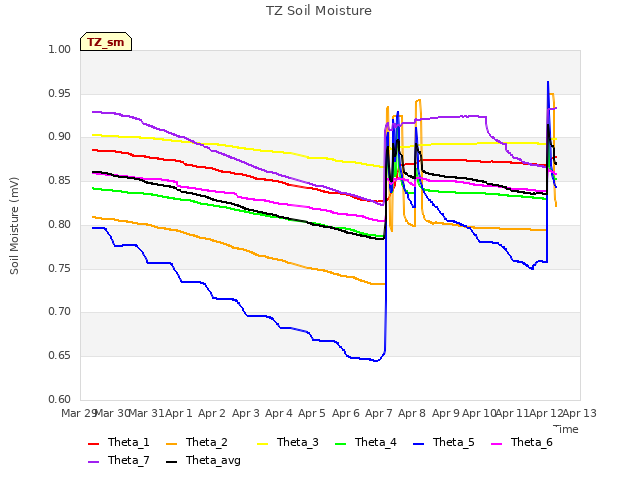Screen dimensions: 640x480
Task: Click the Soil Moisture (mV) axis label
Action: coord(14,226)
